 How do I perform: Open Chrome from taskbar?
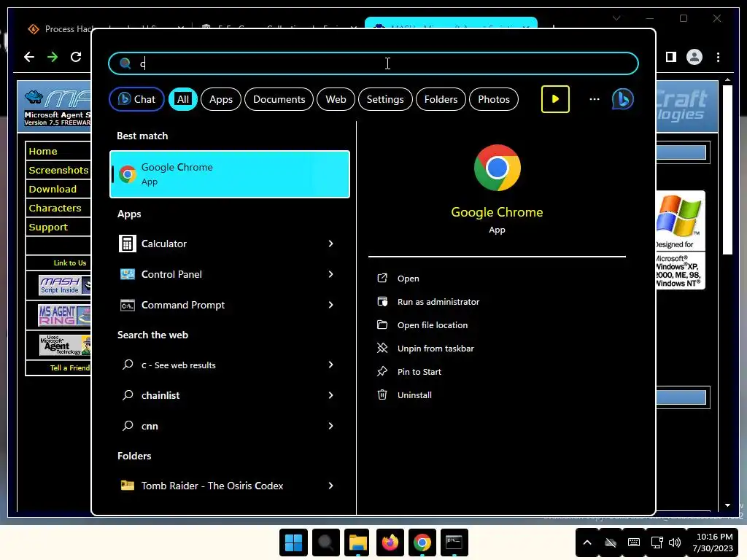click(422, 542)
